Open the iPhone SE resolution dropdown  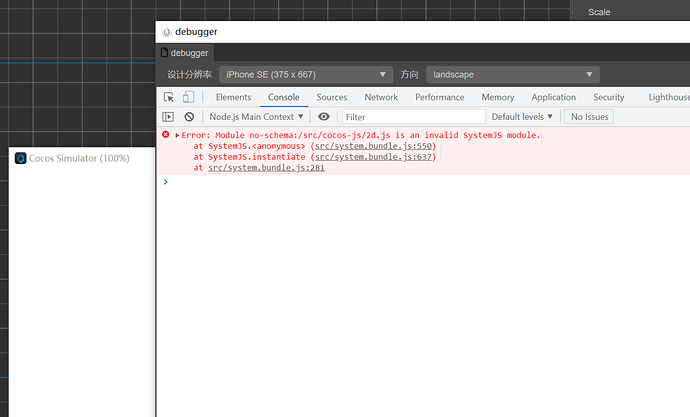(306, 75)
